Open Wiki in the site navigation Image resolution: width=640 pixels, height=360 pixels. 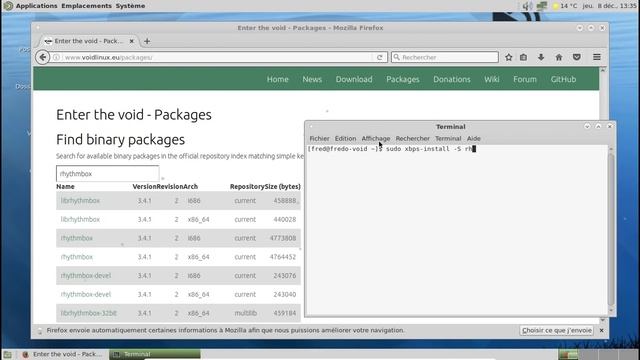491,79
